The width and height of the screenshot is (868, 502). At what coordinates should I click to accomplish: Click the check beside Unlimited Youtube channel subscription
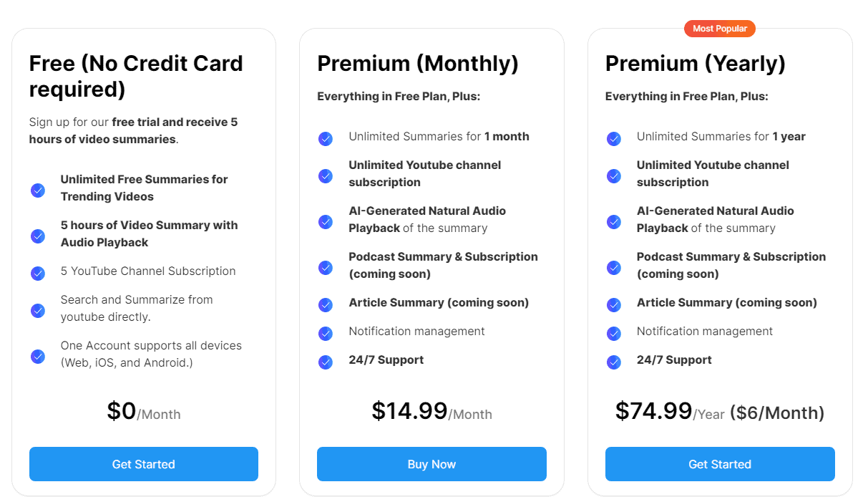pyautogui.click(x=326, y=176)
